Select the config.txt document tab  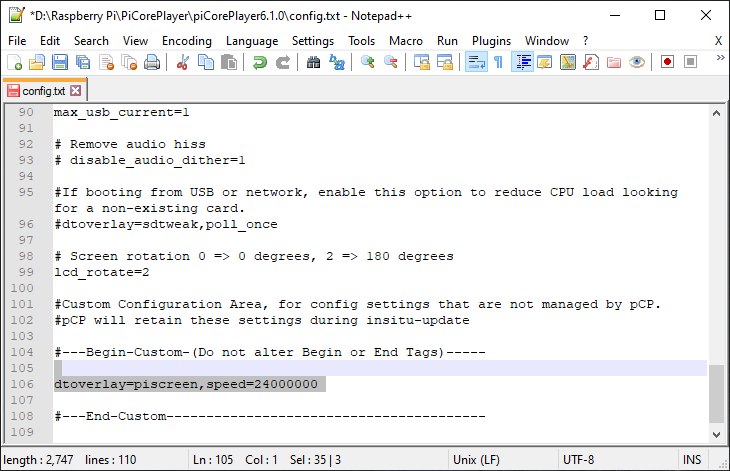[44, 91]
